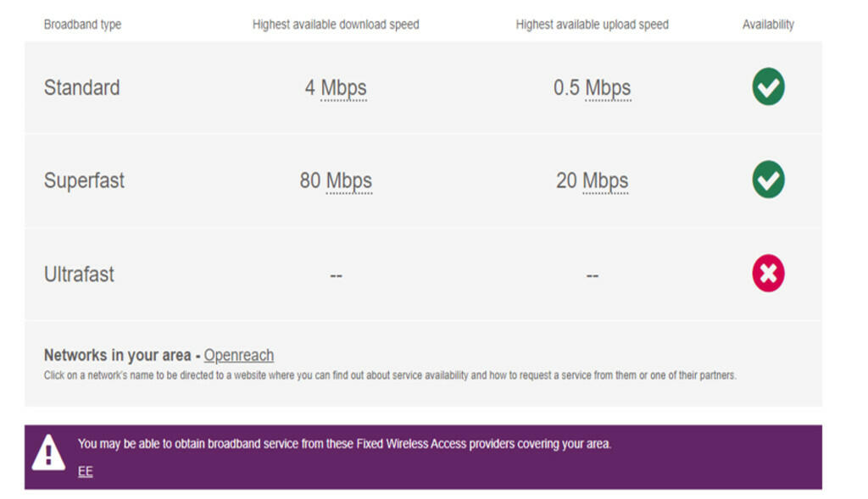Image resolution: width=868 pixels, height=499 pixels.
Task: Click the Availability column header
Action: [x=768, y=25]
